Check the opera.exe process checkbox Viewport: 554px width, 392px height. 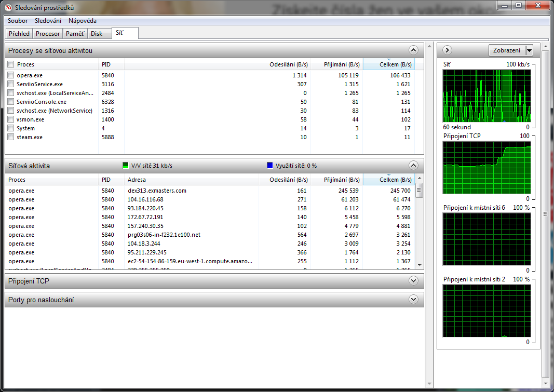point(11,75)
